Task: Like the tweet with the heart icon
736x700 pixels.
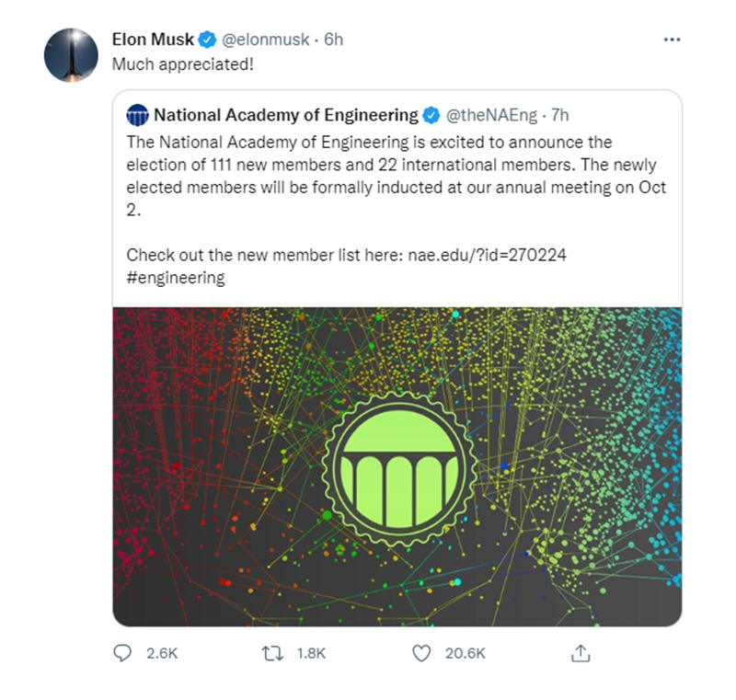Action: 421,653
